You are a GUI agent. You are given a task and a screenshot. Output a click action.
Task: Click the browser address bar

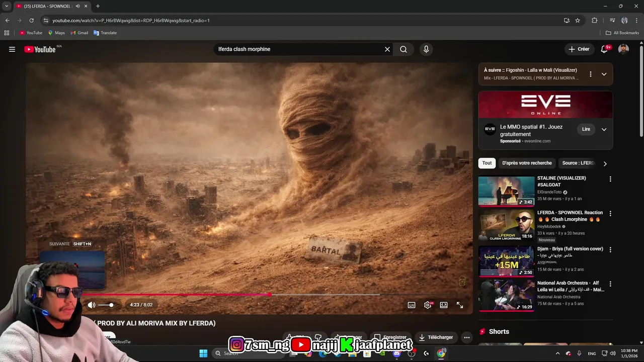coord(302,20)
